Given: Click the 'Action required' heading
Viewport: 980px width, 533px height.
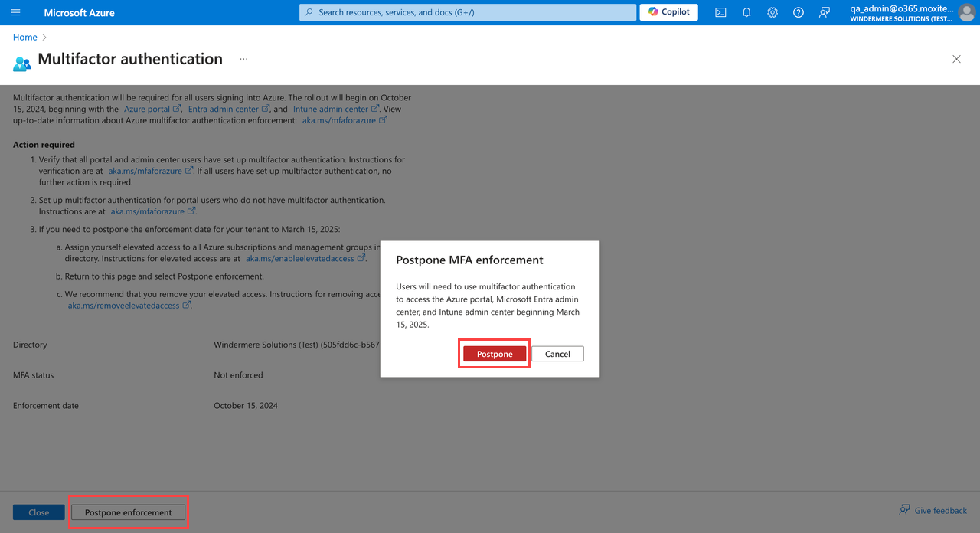Looking at the screenshot, I should click(x=44, y=145).
